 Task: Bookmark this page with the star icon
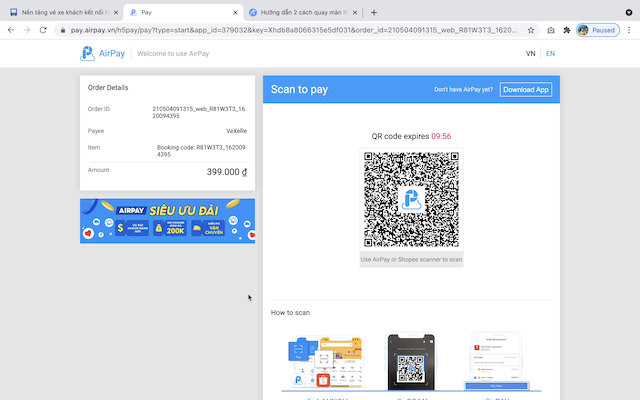tap(531, 30)
